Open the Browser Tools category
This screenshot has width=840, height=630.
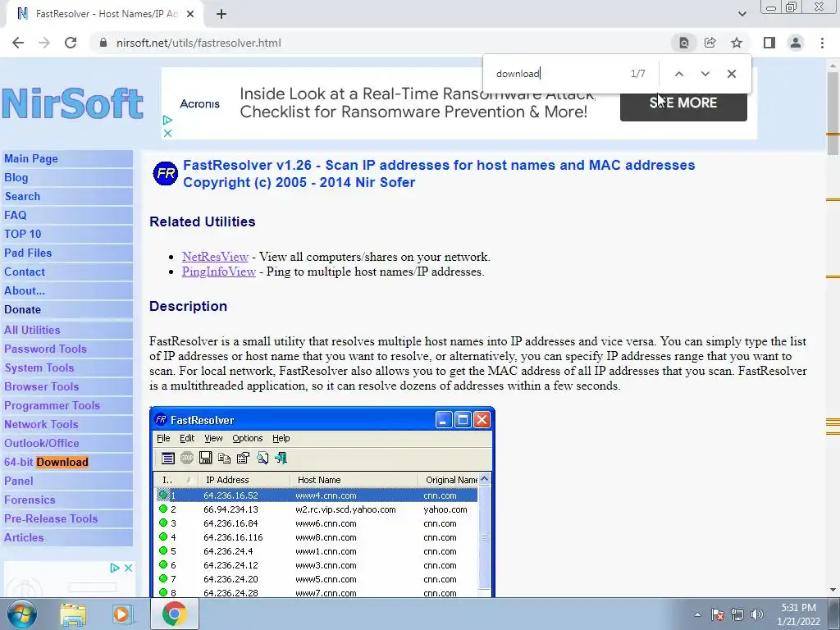[x=41, y=386]
